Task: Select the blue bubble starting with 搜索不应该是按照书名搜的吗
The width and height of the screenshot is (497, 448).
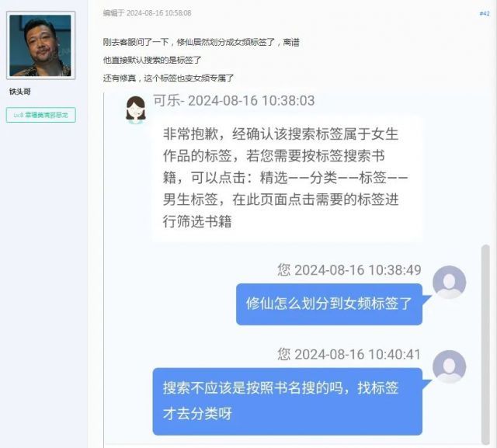Action: pos(287,401)
